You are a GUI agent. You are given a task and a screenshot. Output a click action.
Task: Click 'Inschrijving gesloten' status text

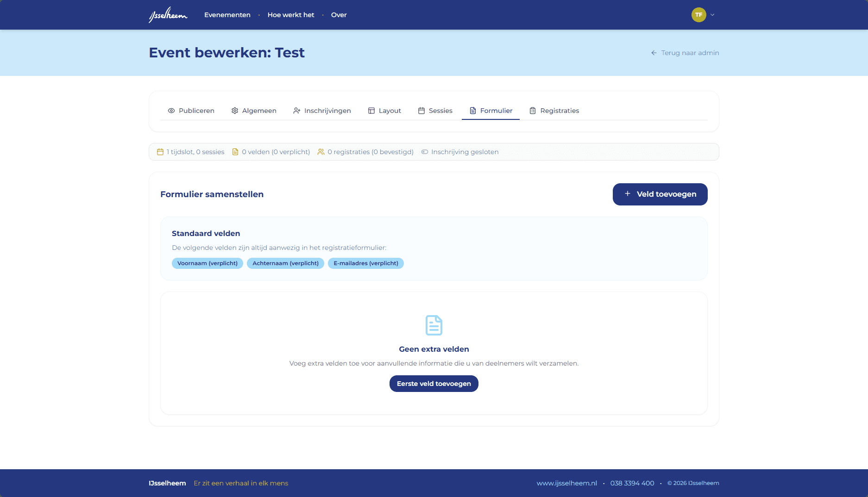tap(465, 152)
